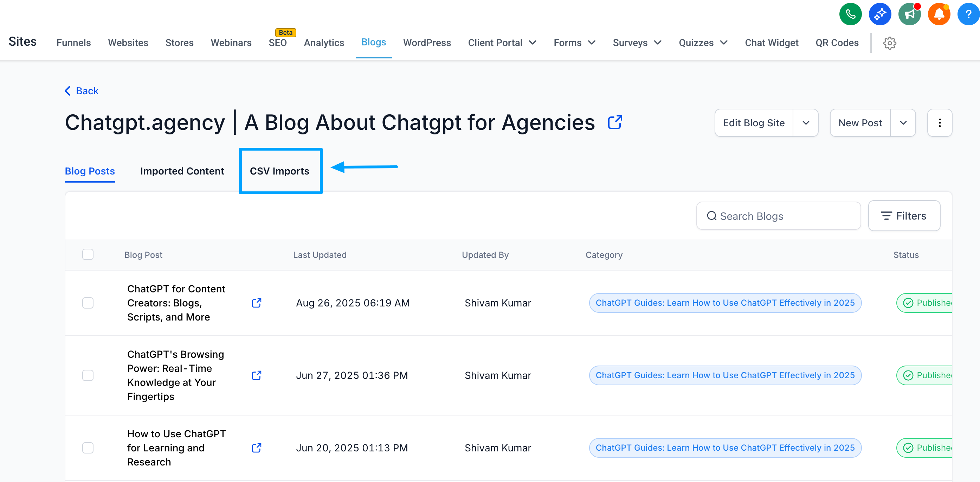Open 'How to Use ChatGPT for Learning and Research' title
This screenshot has width=980, height=482.
pyautogui.click(x=176, y=448)
